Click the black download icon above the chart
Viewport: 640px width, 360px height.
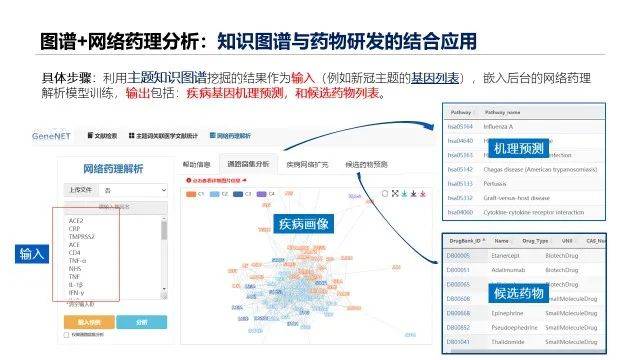[413, 193]
